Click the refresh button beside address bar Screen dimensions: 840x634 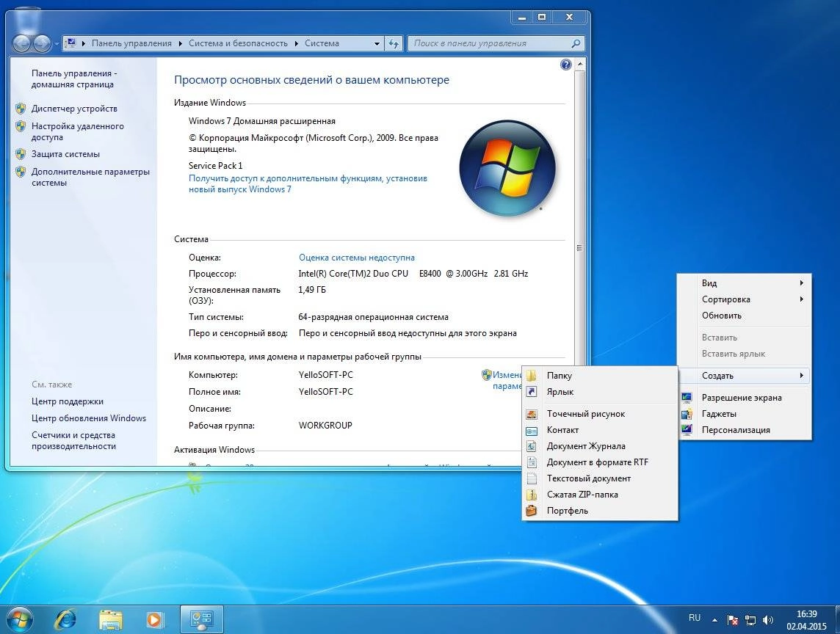(394, 43)
